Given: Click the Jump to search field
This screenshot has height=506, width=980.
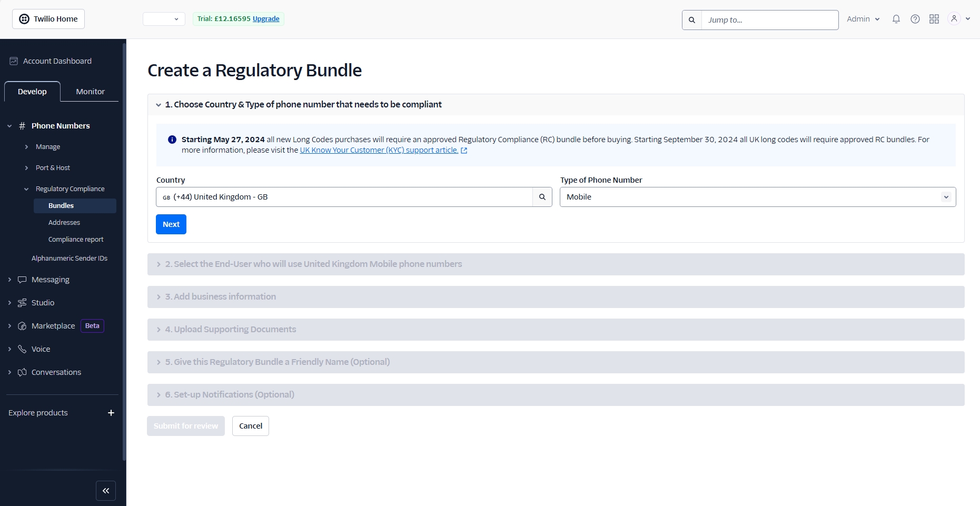Looking at the screenshot, I should pos(769,20).
